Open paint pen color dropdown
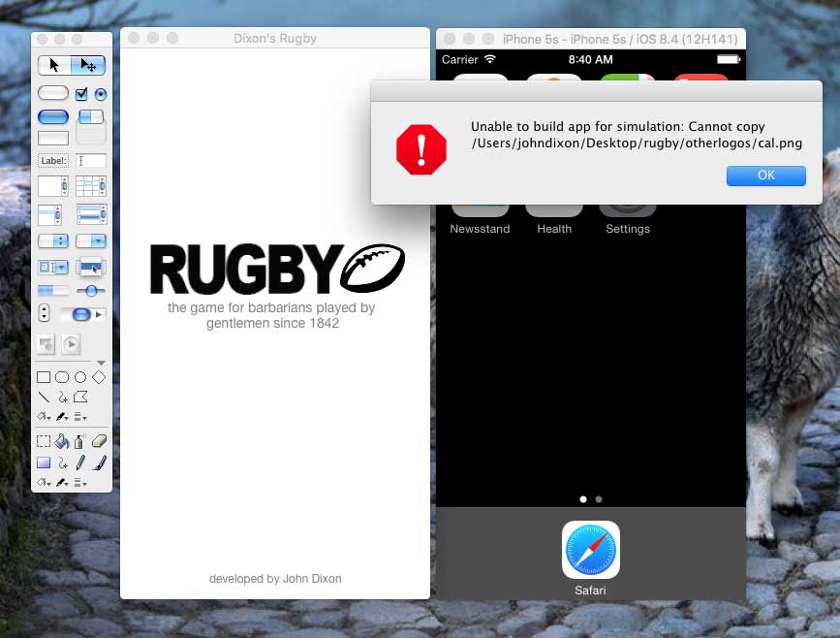The height and width of the screenshot is (638, 840). click(x=62, y=483)
